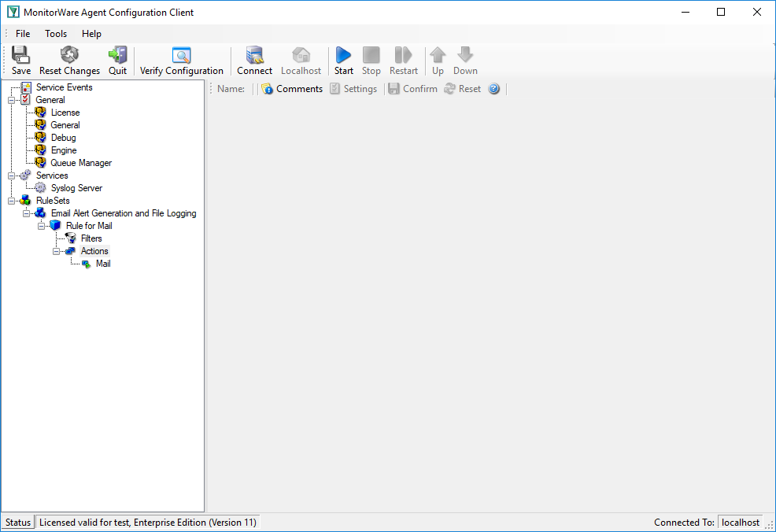The width and height of the screenshot is (776, 532).
Task: Open the Tools menu
Action: click(56, 34)
